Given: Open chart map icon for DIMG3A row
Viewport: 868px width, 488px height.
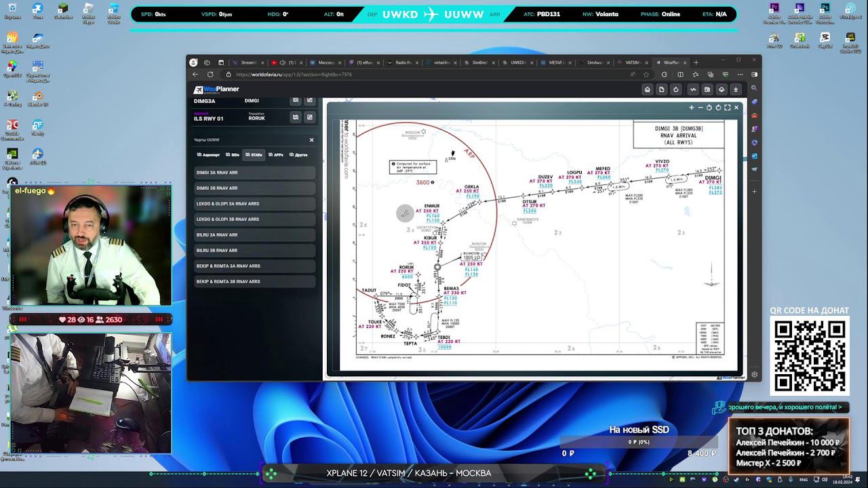Looking at the screenshot, I should pyautogui.click(x=296, y=100).
